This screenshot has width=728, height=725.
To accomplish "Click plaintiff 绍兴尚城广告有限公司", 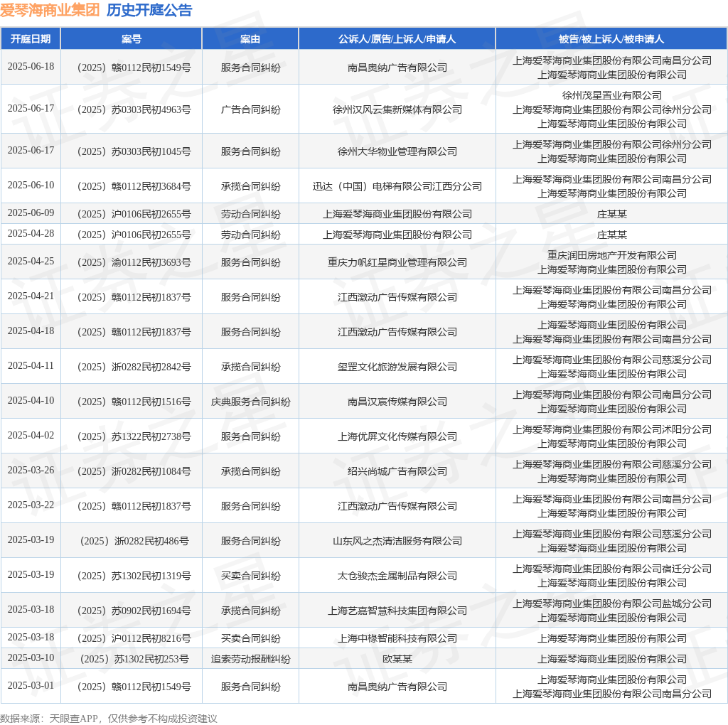I will (397, 471).
